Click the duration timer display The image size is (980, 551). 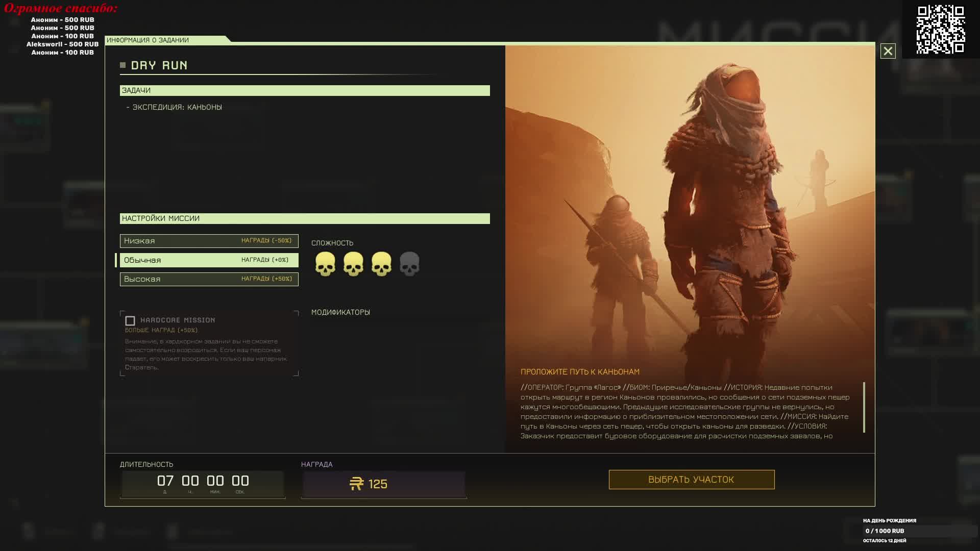203,484
